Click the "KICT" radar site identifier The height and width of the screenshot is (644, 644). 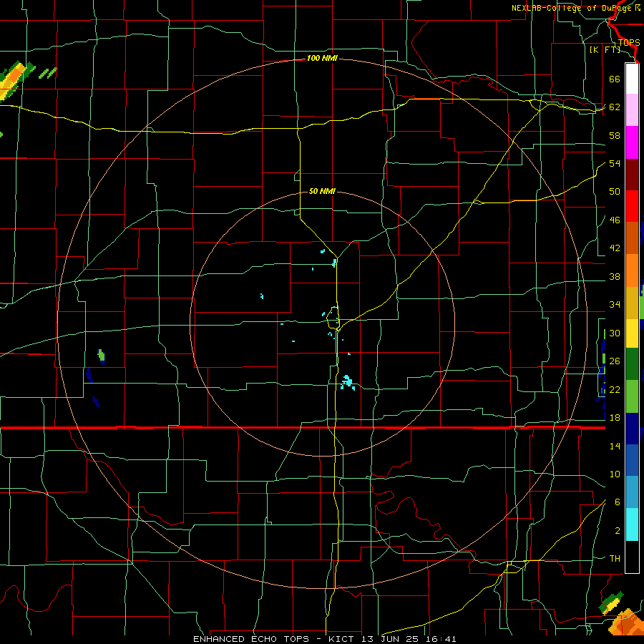coord(341,639)
